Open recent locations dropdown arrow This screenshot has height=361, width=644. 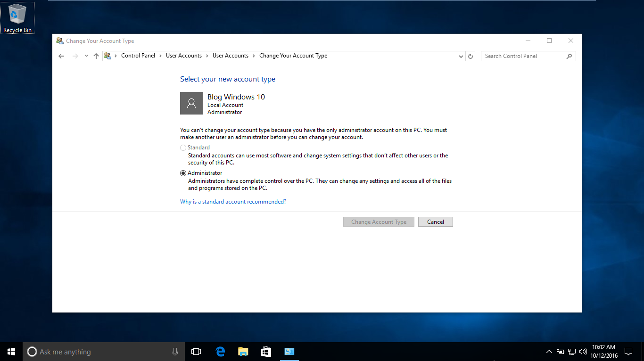(x=86, y=56)
